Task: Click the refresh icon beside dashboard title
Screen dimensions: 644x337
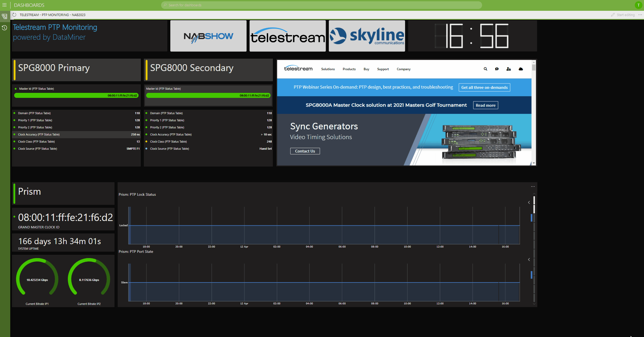Action: (x=14, y=15)
